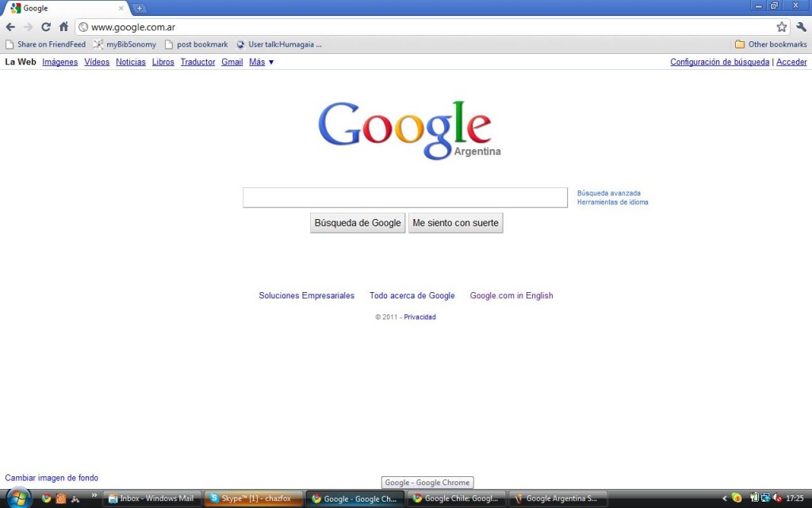The image size is (812, 508).
Task: Click the Google Argentina logo
Action: click(x=409, y=129)
